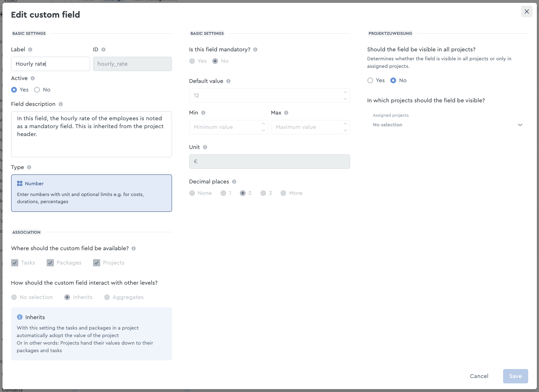Screen dimensions: 539x392
Task: Click the info icon beside Unit
Action: click(x=205, y=147)
